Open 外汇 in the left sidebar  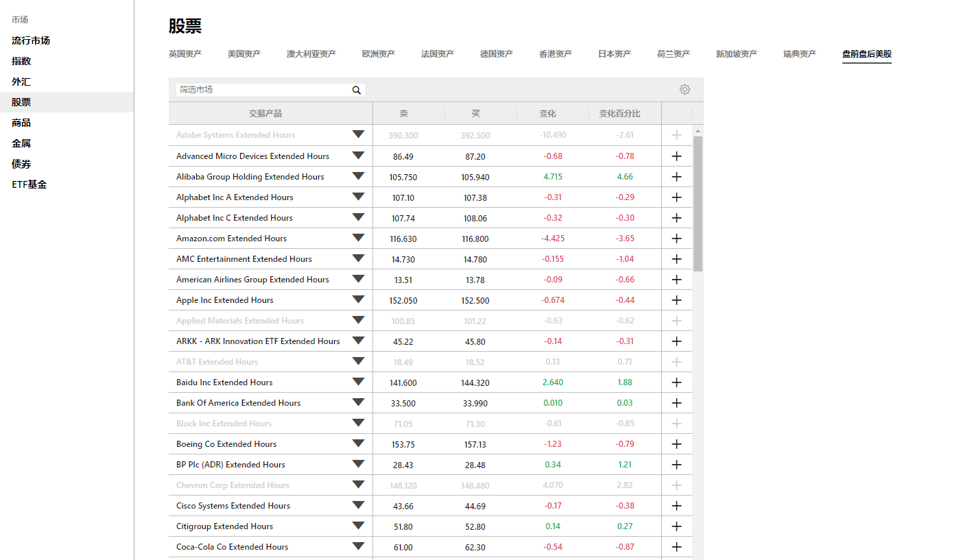point(21,82)
